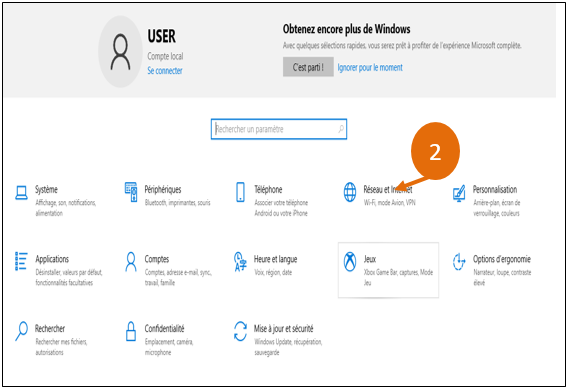This screenshot has width=568, height=391.
Task: Click the search magnifier in the search box
Action: [x=341, y=129]
